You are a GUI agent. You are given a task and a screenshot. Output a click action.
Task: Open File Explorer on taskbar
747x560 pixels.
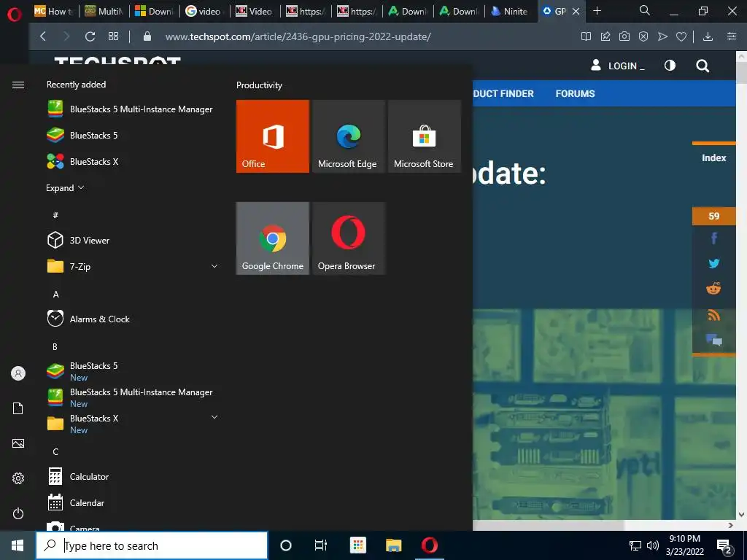point(393,545)
